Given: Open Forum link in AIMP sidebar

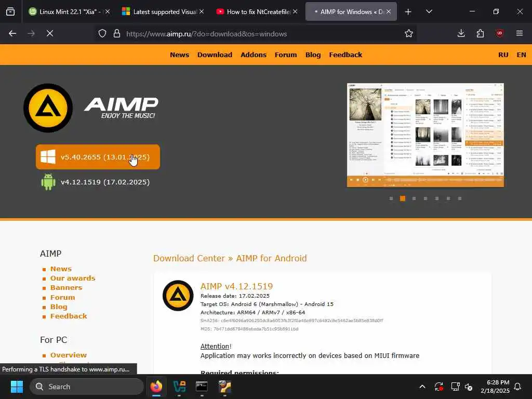Looking at the screenshot, I should [x=62, y=298].
